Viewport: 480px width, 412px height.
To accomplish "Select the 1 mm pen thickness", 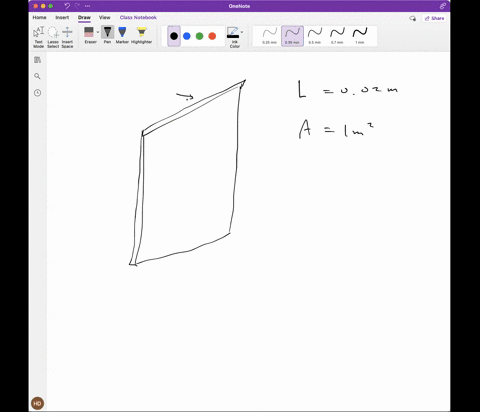I will [x=360, y=36].
